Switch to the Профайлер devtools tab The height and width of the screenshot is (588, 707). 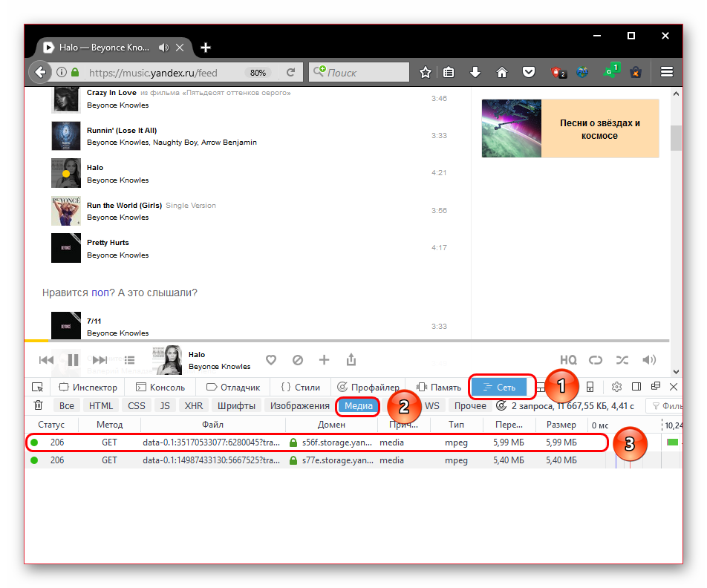click(368, 388)
